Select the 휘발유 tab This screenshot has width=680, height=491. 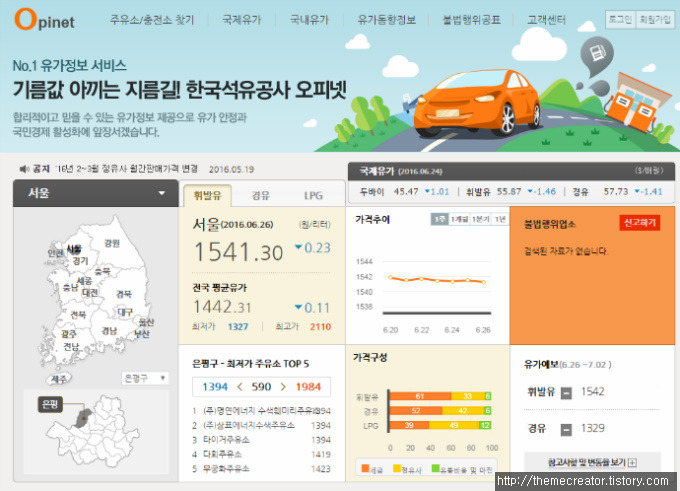pos(207,196)
